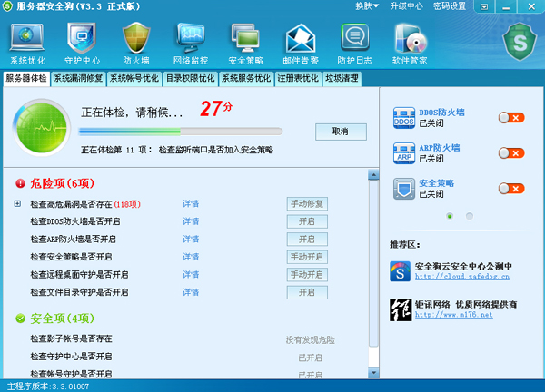Switch to 系统帐号优化 tab
The height and width of the screenshot is (392, 545).
click(x=134, y=78)
